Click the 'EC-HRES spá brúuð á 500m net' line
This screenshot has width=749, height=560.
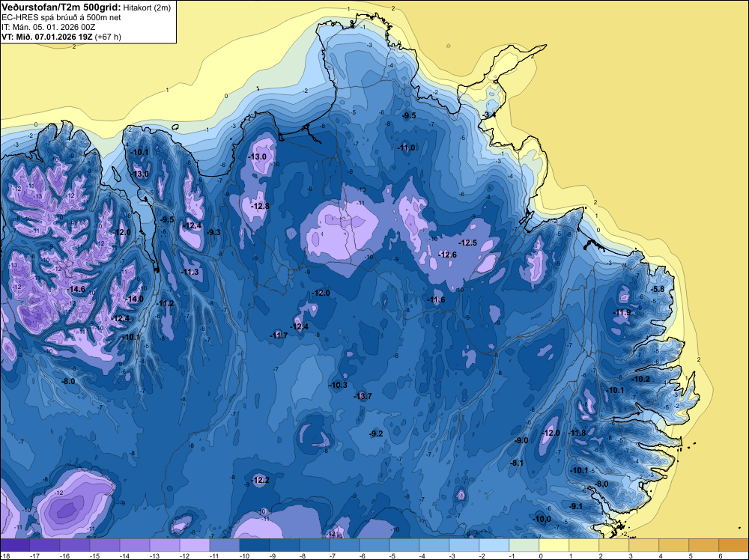(61, 17)
